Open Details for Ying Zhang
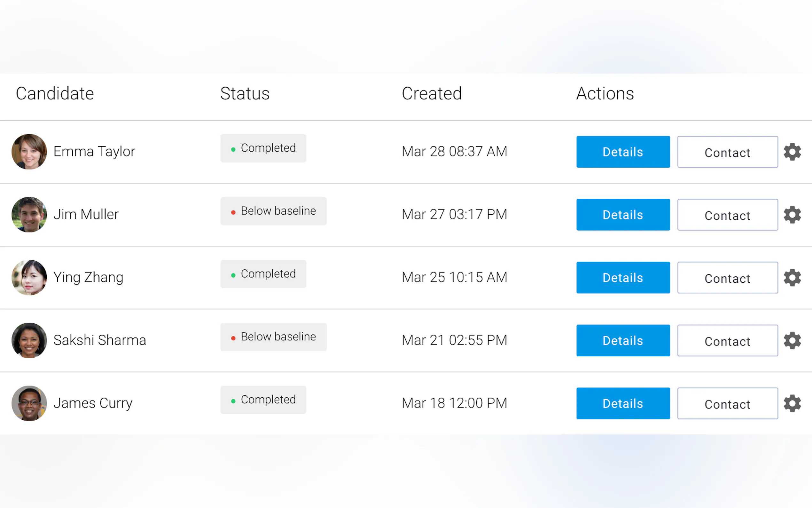 tap(623, 278)
